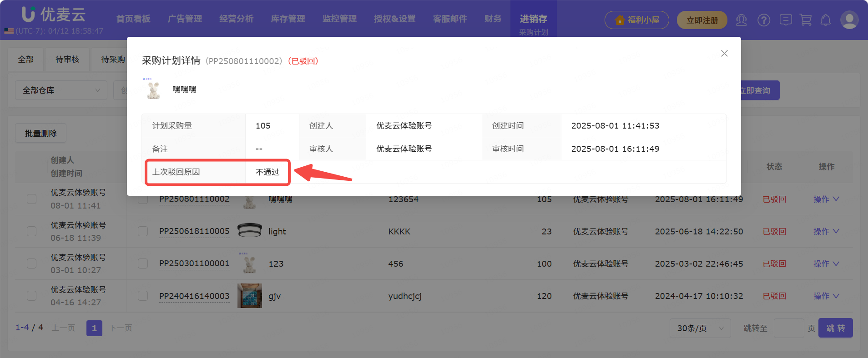
Task: Click the user avatar profile icon
Action: (849, 20)
